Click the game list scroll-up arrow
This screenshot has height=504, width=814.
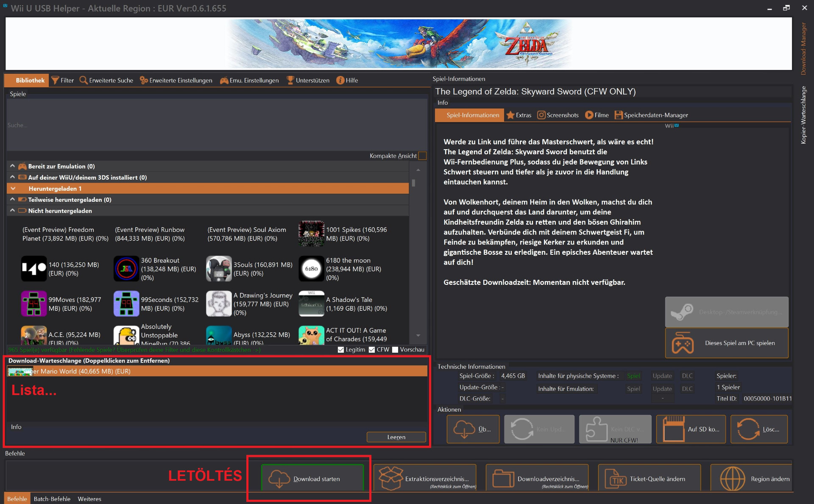click(x=418, y=170)
